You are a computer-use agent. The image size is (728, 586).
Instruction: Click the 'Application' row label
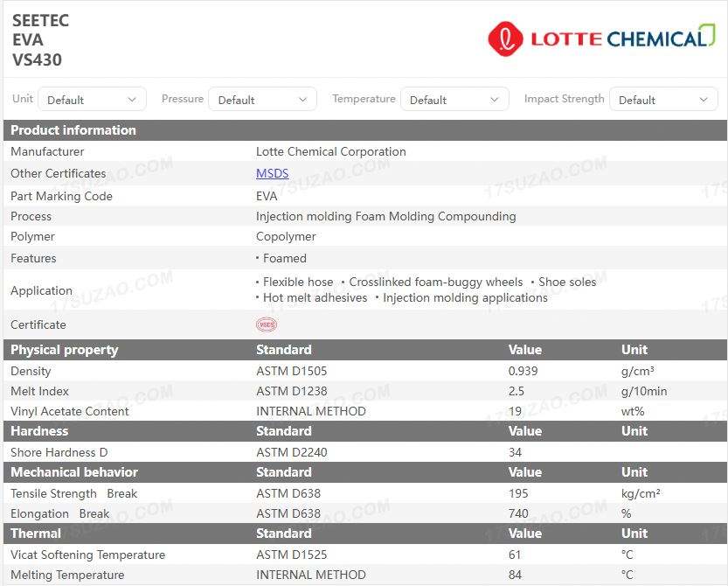pos(41,290)
